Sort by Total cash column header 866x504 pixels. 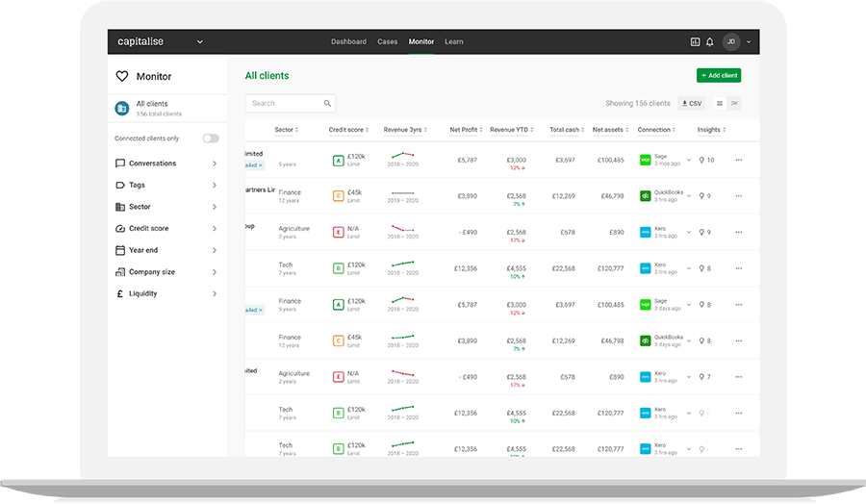pos(567,130)
